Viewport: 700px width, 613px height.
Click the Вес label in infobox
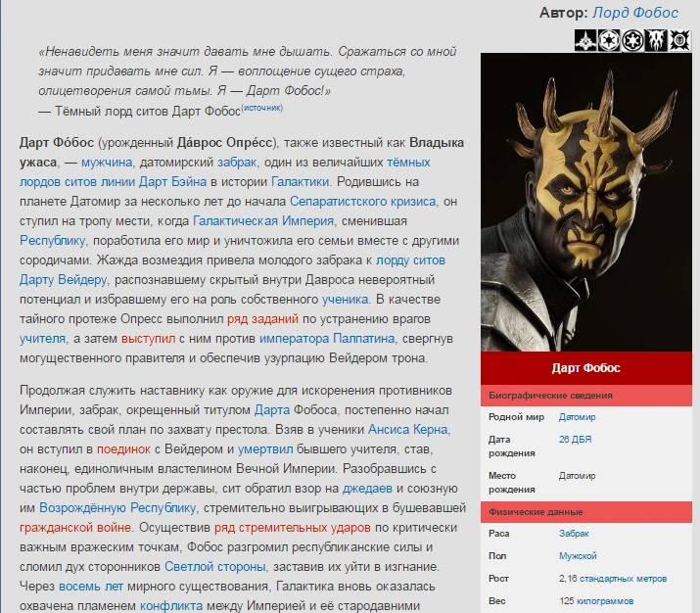click(x=496, y=601)
